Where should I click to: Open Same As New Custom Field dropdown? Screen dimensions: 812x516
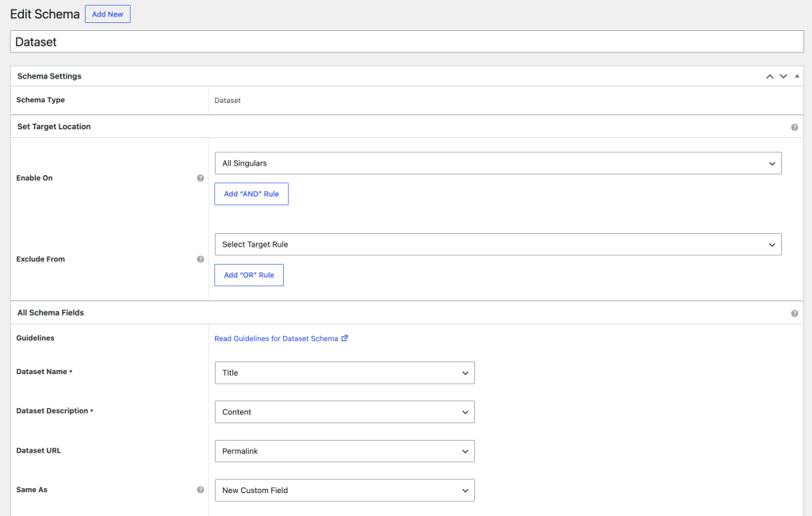(x=344, y=490)
